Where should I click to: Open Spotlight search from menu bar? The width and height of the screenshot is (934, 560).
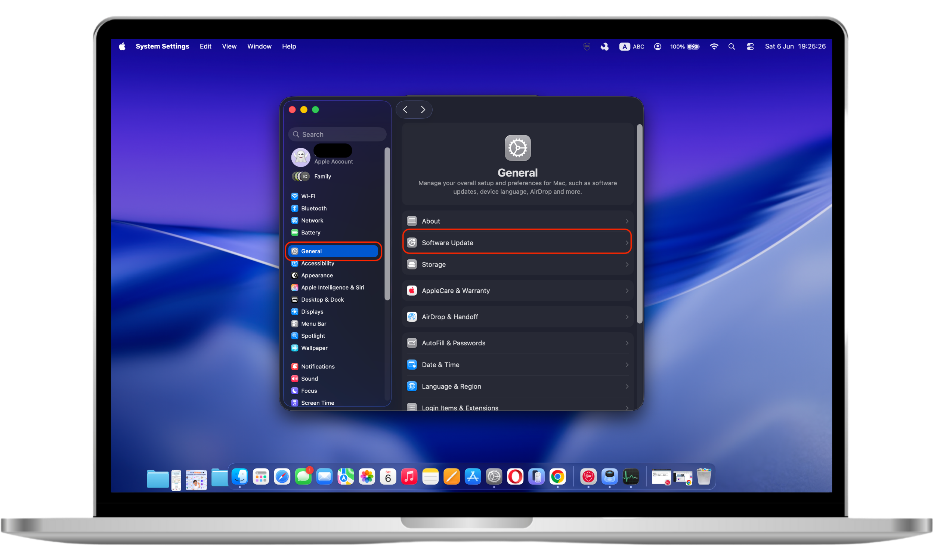pos(732,46)
